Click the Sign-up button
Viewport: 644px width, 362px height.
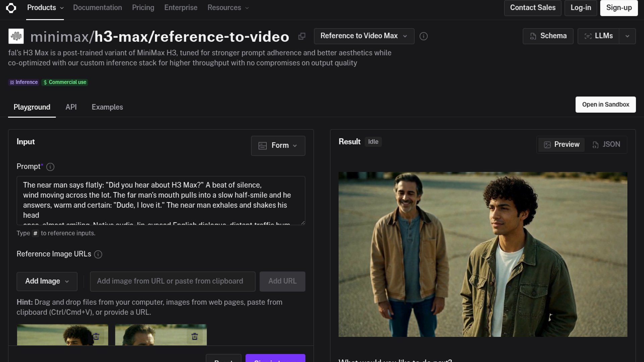pyautogui.click(x=619, y=8)
